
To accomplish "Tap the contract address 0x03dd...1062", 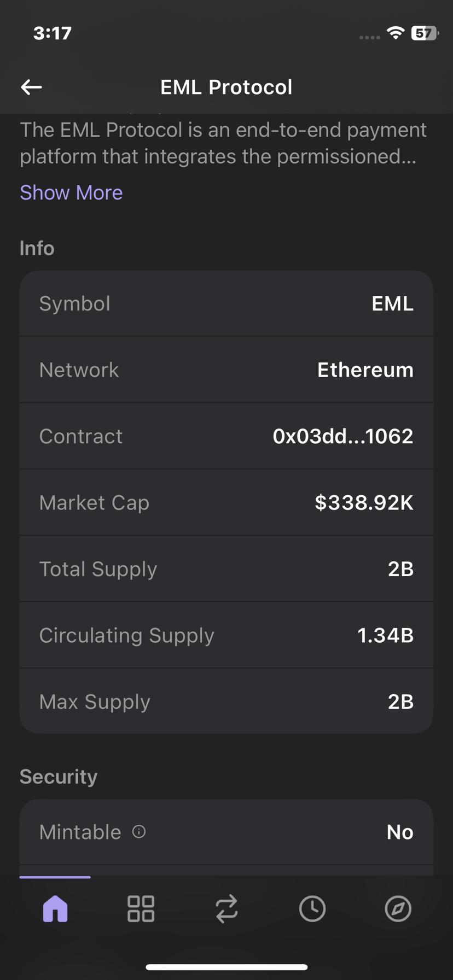I will [342, 436].
